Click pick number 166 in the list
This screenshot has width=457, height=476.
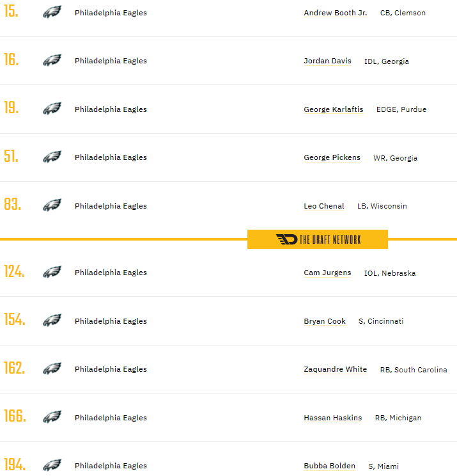coord(15,416)
